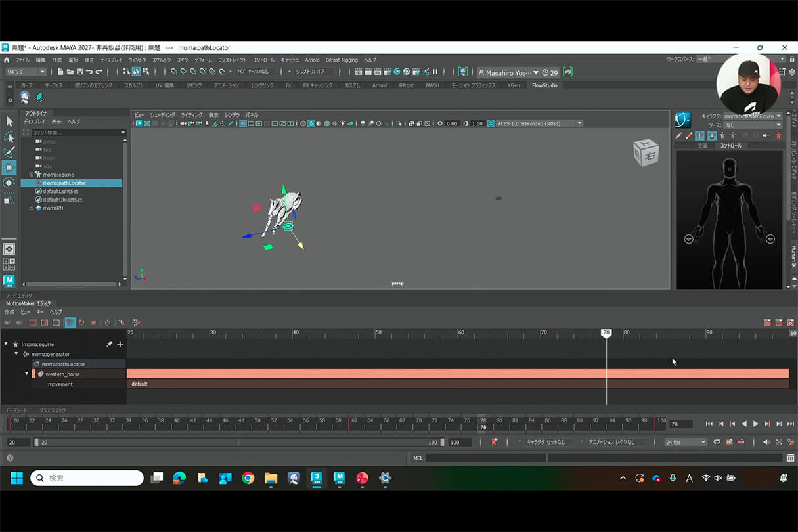Click the help question mark icon
The height and width of the screenshot is (532, 798).
point(10,458)
